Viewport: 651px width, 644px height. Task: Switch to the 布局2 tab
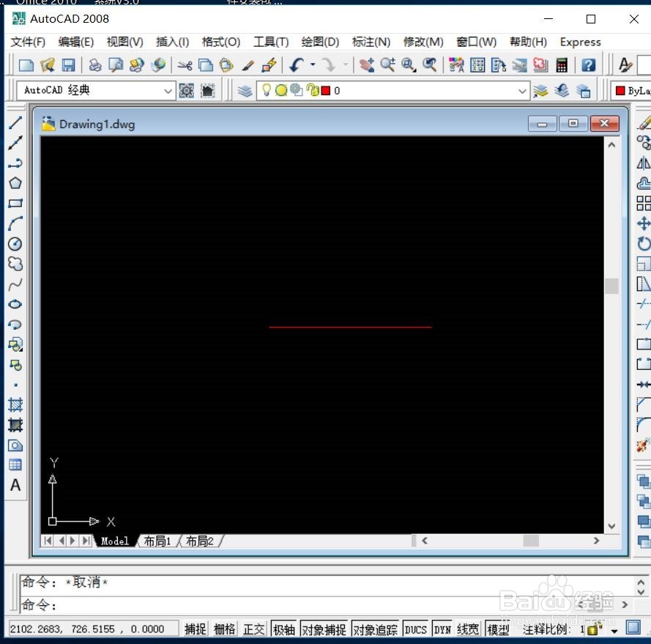pos(200,541)
